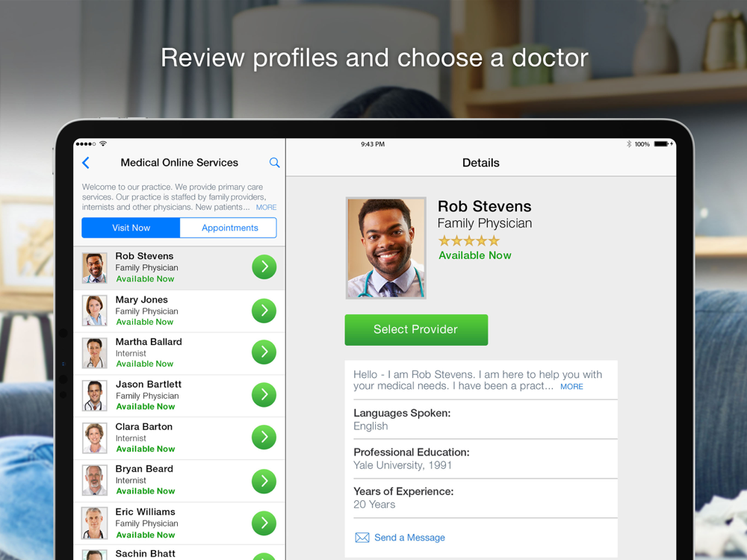Click the Languages Spoken English value

pos(371,426)
